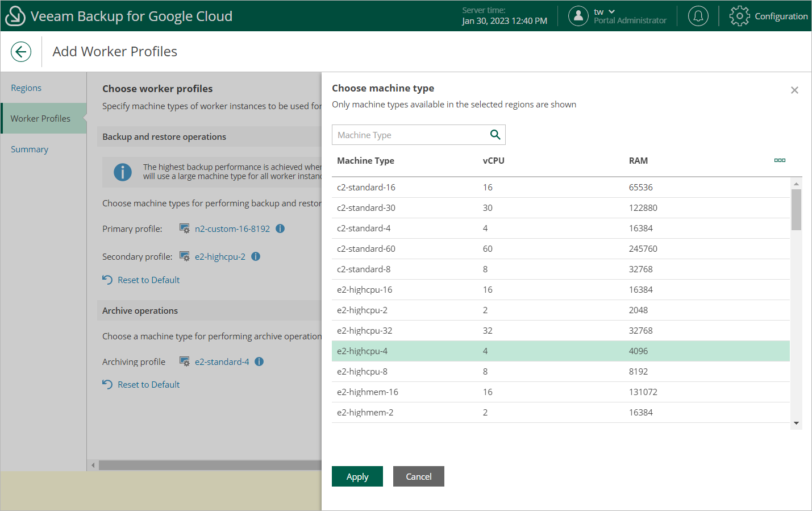Click the secondary profile machine icon
This screenshot has width=812, height=511.
[185, 256]
